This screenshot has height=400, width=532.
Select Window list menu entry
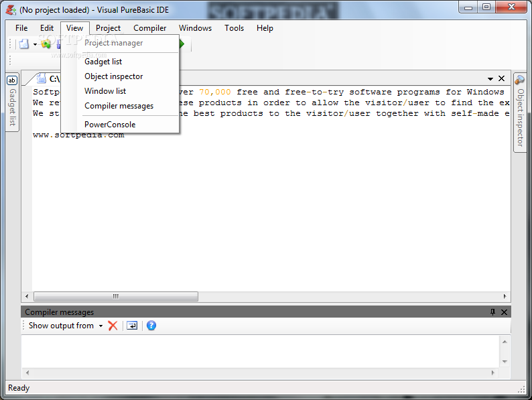pyautogui.click(x=120, y=91)
